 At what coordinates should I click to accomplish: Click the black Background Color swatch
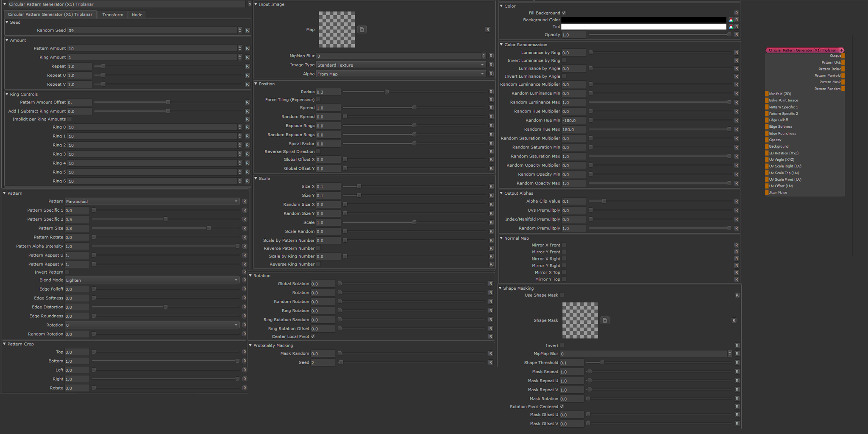(x=643, y=20)
